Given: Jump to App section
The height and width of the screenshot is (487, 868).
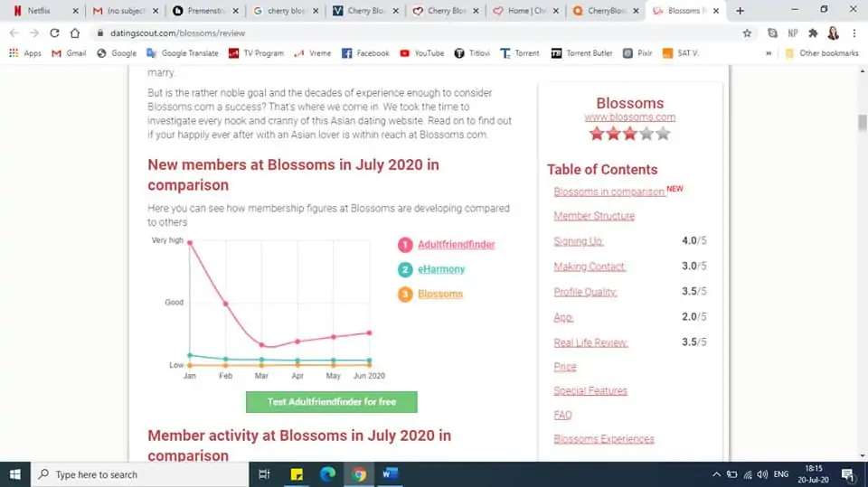Looking at the screenshot, I should click(x=563, y=318).
